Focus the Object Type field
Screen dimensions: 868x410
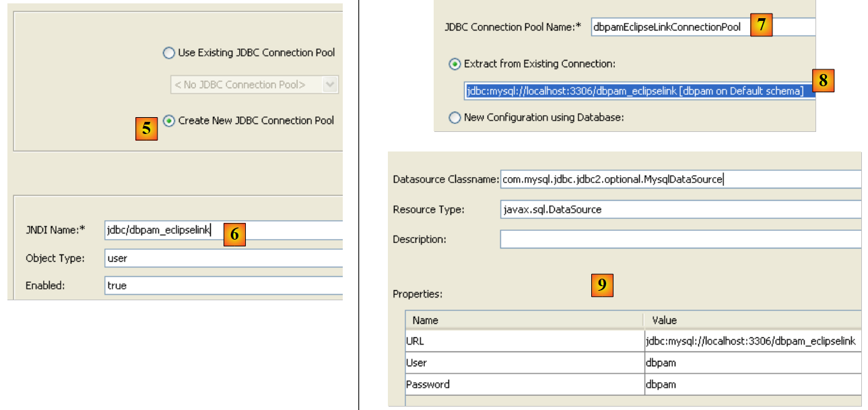tap(222, 258)
